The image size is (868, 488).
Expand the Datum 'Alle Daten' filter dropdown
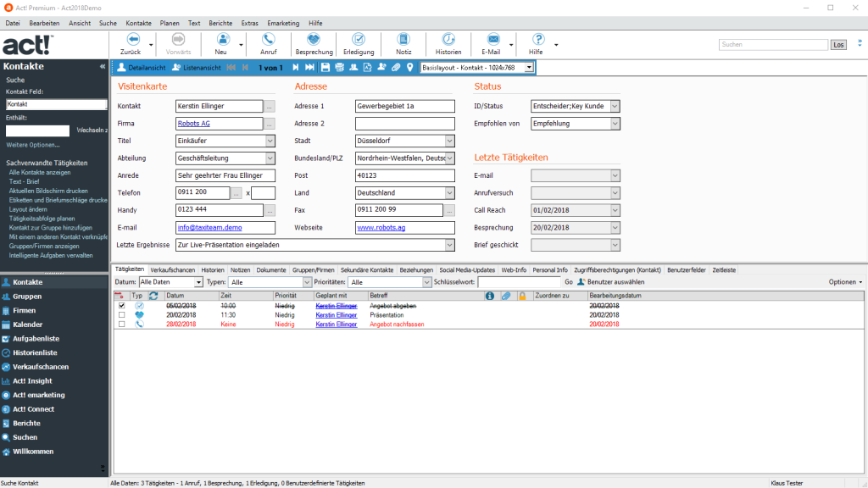[x=198, y=283]
